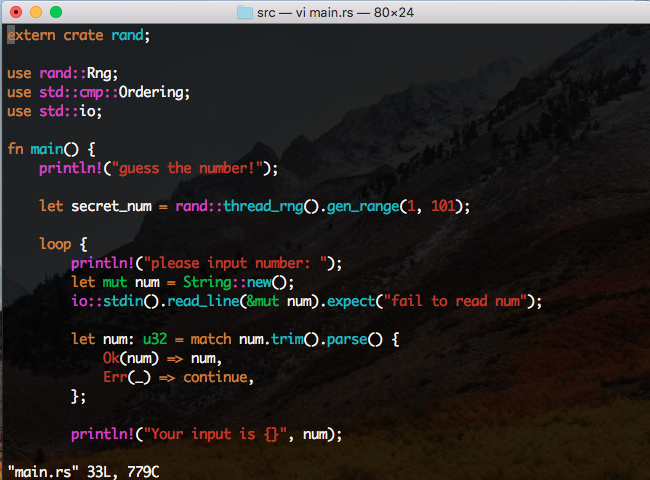Click the 'Ok(num) => num,' line
Viewport: 650px width, 480px height.
(162, 358)
